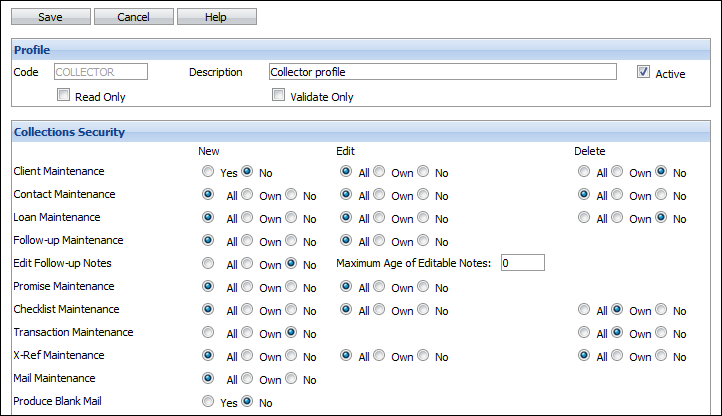The width and height of the screenshot is (722, 416).
Task: Click the Cancel button
Action: tap(134, 17)
